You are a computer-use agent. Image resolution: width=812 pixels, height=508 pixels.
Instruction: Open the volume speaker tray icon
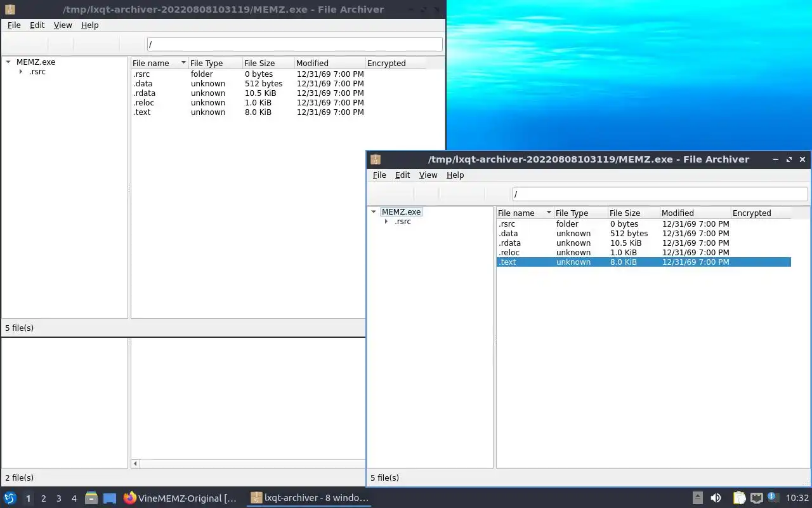pos(716,498)
